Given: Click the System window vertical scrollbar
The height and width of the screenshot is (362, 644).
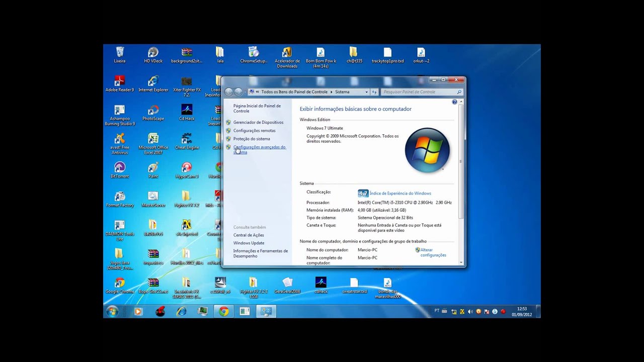Looking at the screenshot, I should (x=461, y=181).
